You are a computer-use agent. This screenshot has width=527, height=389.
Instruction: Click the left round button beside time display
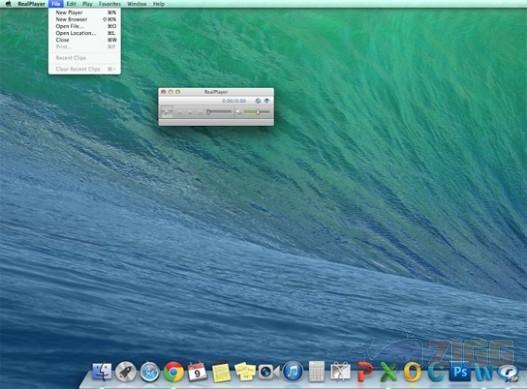point(258,101)
